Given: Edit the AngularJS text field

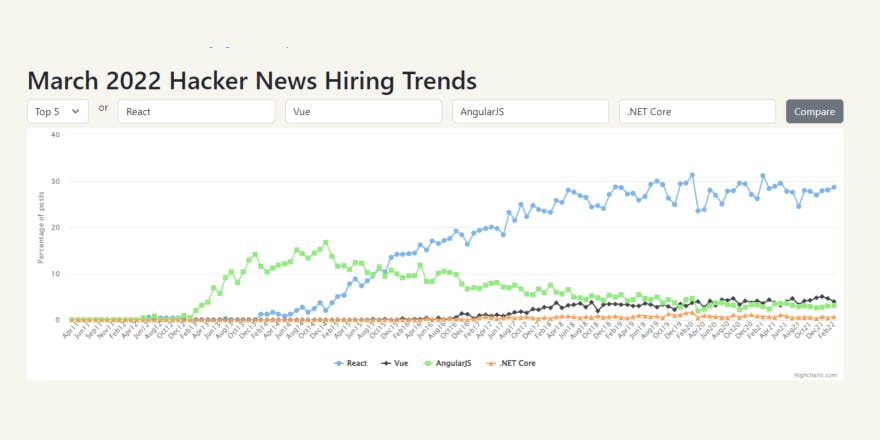Looking at the screenshot, I should 530,112.
